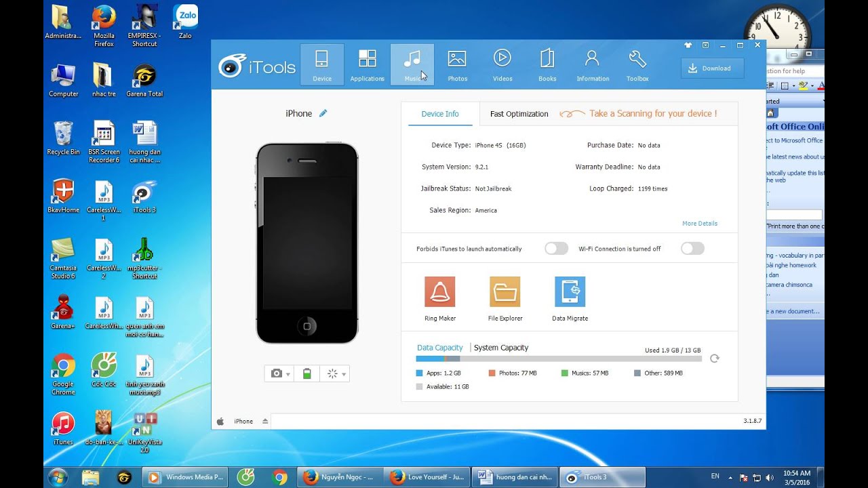Launch File Explorer tool

pos(505,299)
